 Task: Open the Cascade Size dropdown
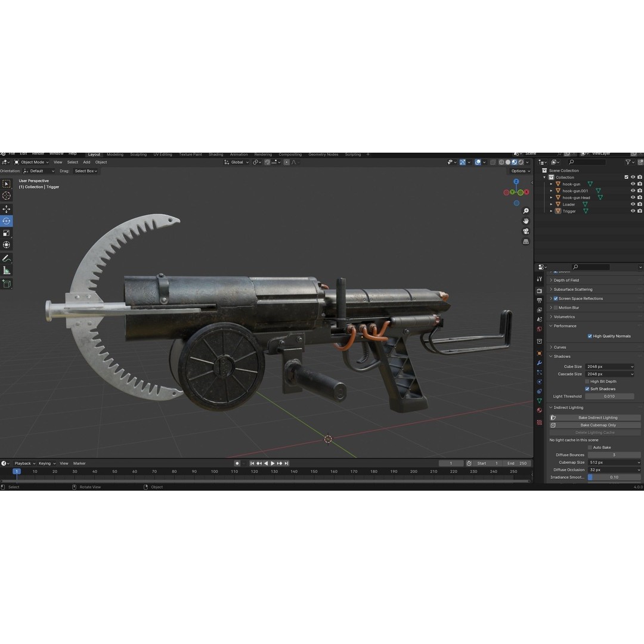609,374
